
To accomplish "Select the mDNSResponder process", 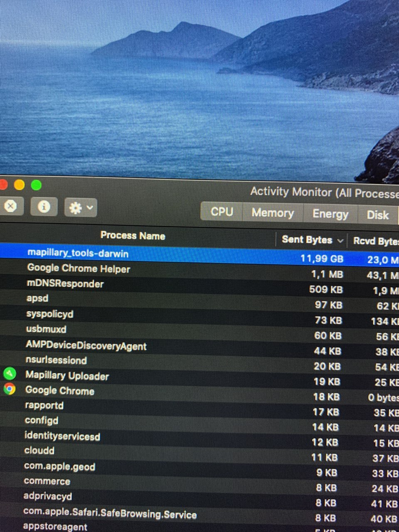I will pyautogui.click(x=65, y=283).
